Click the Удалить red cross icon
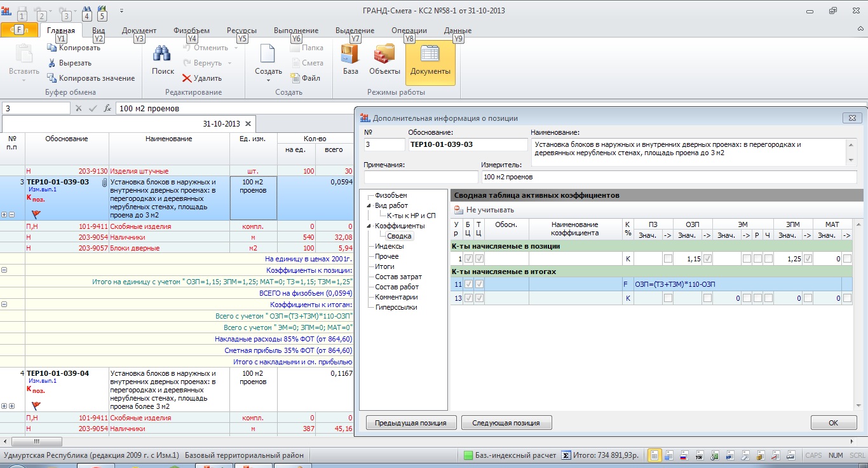 tap(187, 78)
